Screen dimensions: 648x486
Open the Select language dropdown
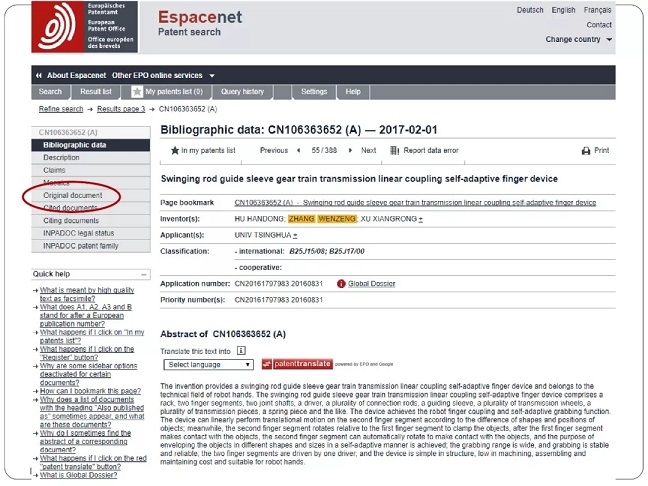(x=208, y=364)
